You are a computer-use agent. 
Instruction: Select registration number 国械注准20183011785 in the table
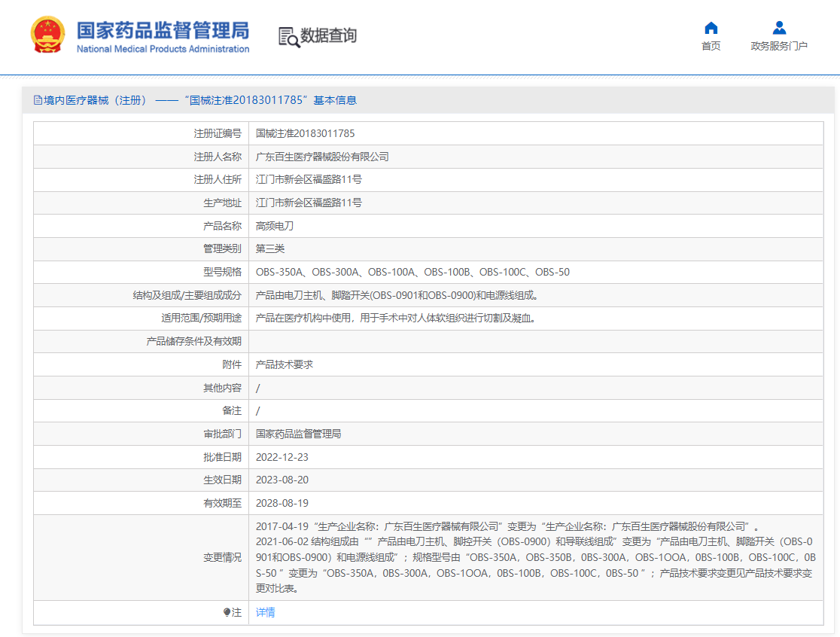305,133
